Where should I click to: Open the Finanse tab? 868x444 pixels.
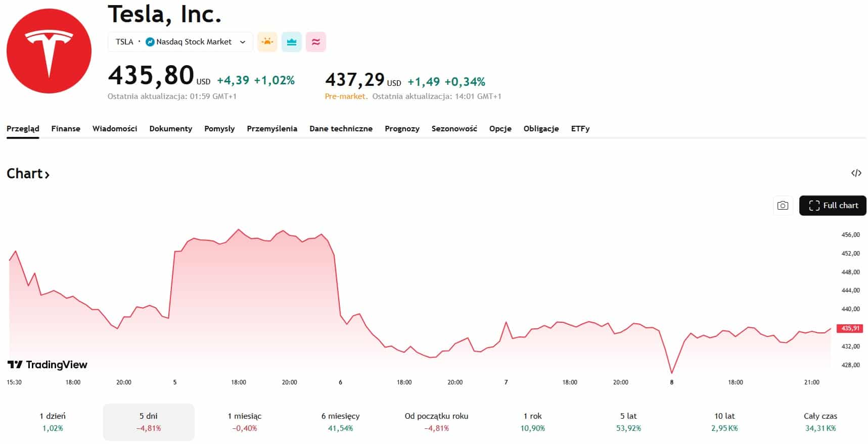pos(66,129)
